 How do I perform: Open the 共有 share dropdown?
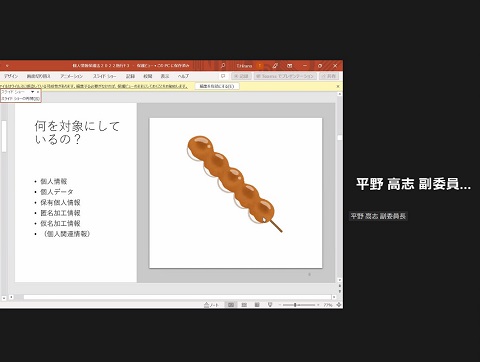[x=329, y=76]
